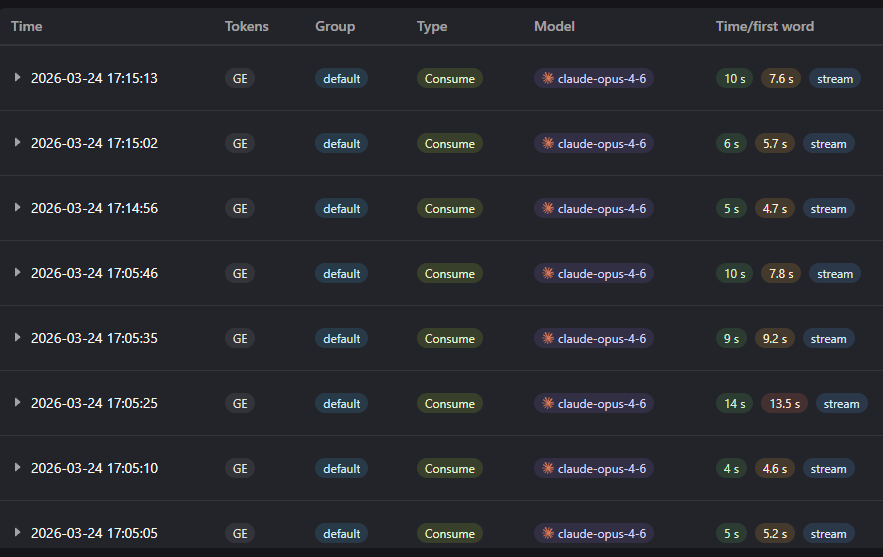Click Consume tag in 17:14:56 row
The height and width of the screenshot is (557, 883).
pyautogui.click(x=449, y=208)
